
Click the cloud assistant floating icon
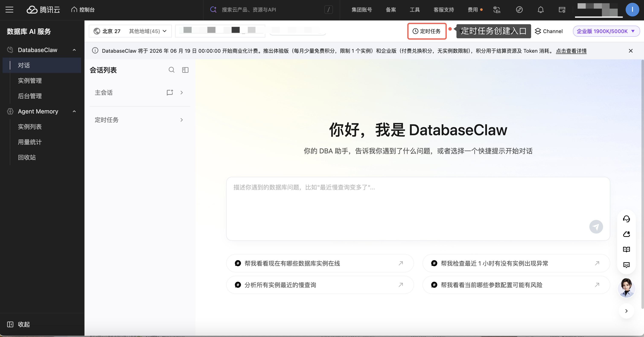(626, 234)
